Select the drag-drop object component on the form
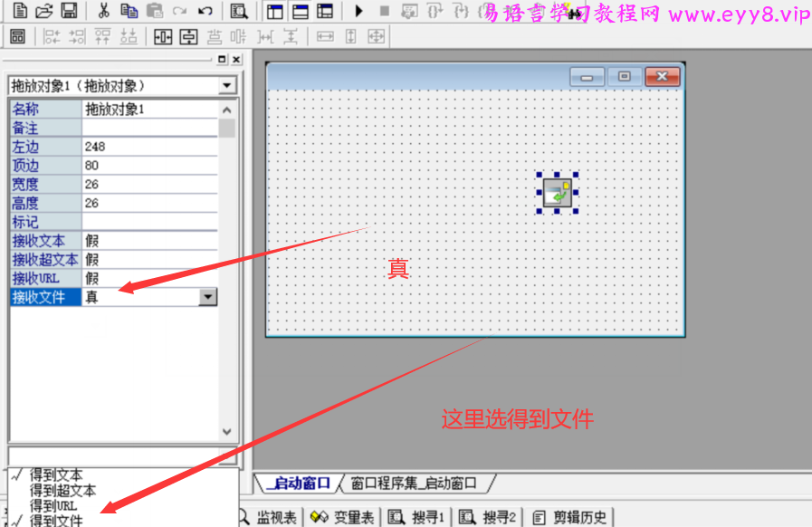Image resolution: width=812 pixels, height=527 pixels. pos(557,193)
